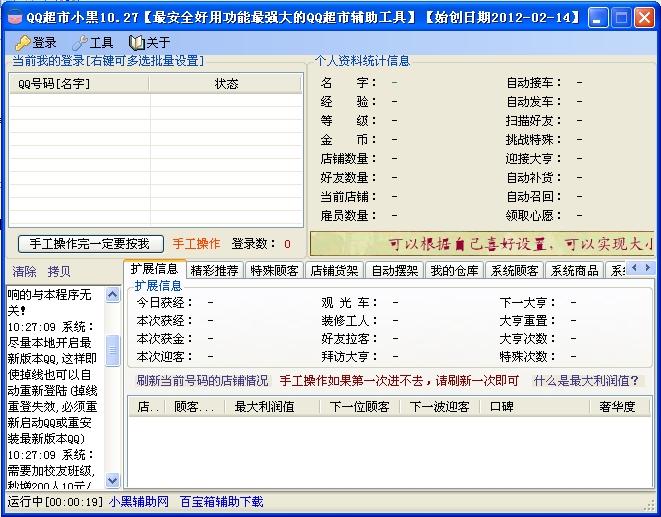Image resolution: width=661 pixels, height=517 pixels.
Task: Click the 登录数: label
Action: point(254,244)
